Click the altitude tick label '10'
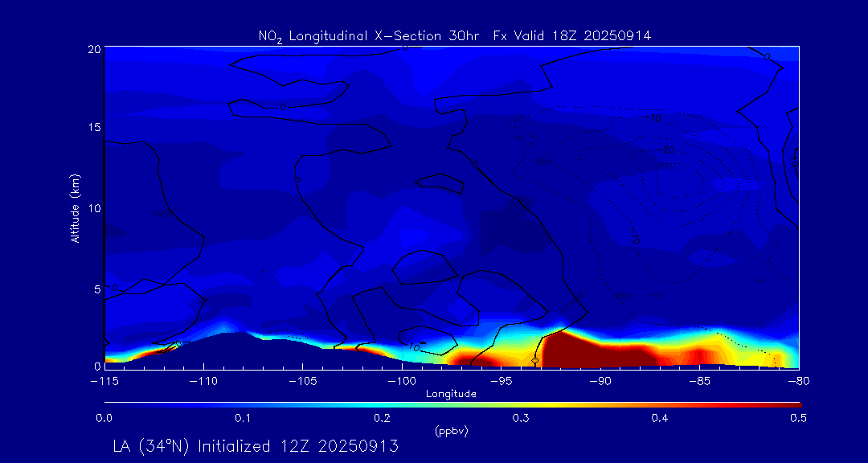Image resolution: width=868 pixels, height=463 pixels. (93, 207)
